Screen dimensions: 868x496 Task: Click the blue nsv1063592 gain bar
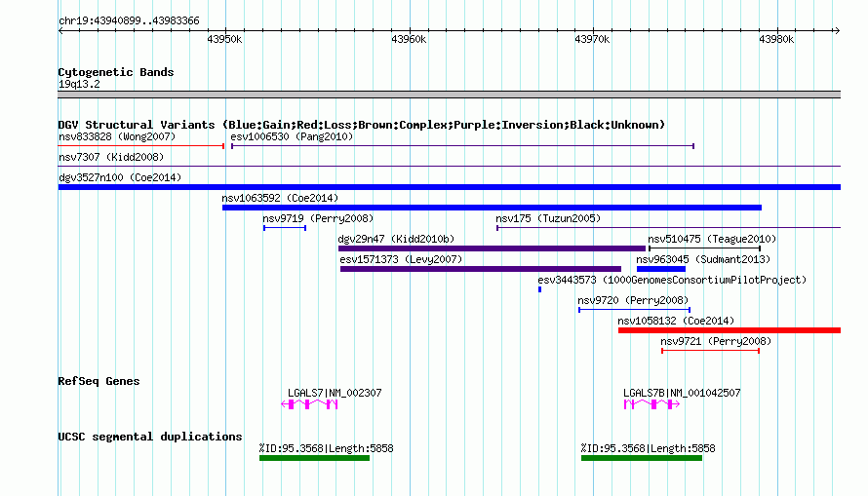point(493,208)
